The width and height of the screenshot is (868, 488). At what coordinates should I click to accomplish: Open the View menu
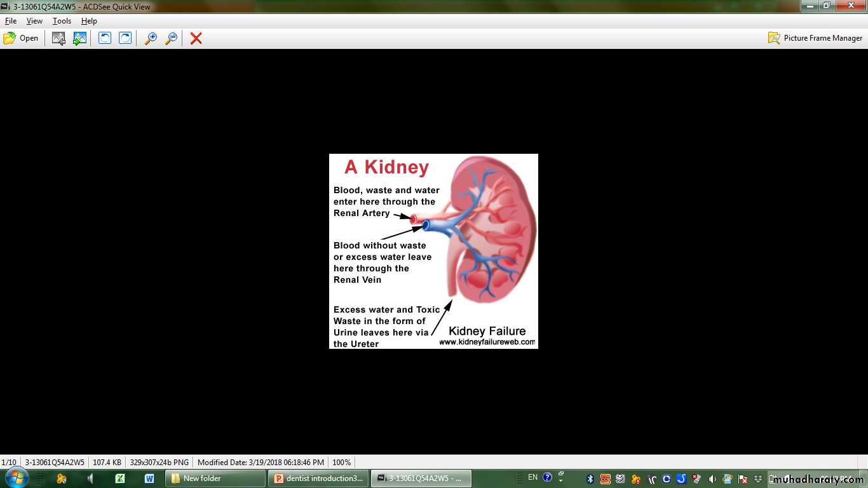pyautogui.click(x=34, y=21)
